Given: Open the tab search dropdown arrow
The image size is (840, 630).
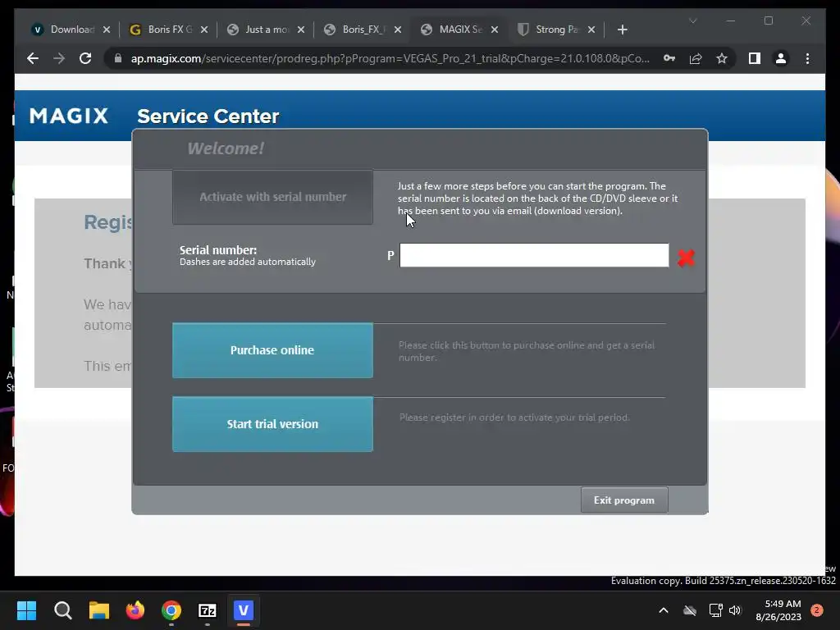Looking at the screenshot, I should point(692,21).
